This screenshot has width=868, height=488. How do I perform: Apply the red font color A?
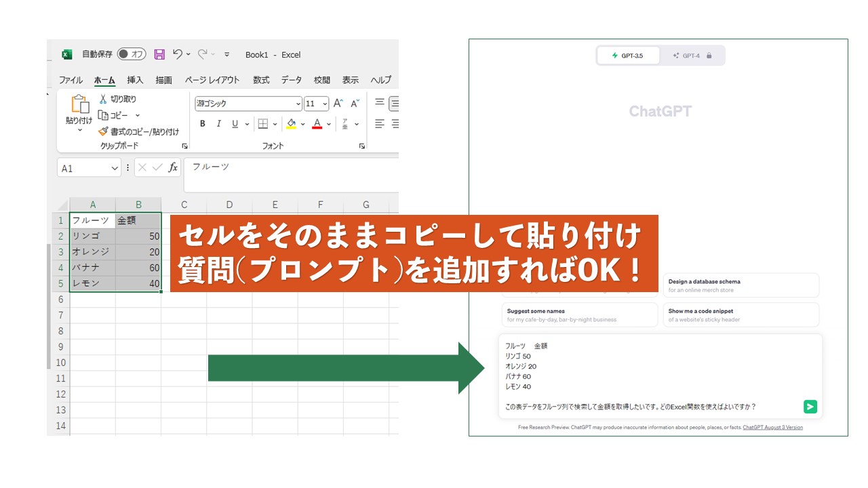coord(317,124)
